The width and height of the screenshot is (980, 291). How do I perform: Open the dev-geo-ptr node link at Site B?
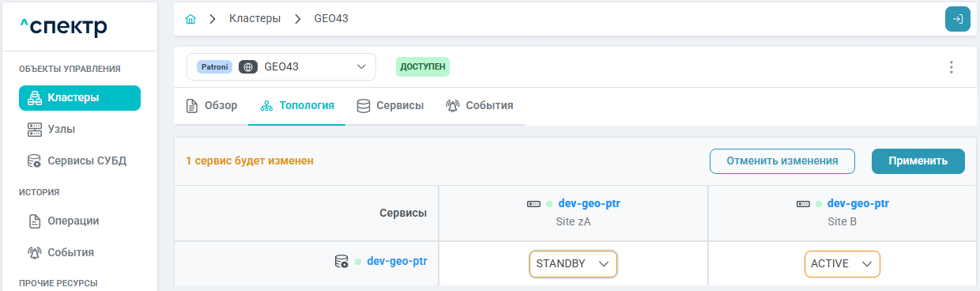857,204
